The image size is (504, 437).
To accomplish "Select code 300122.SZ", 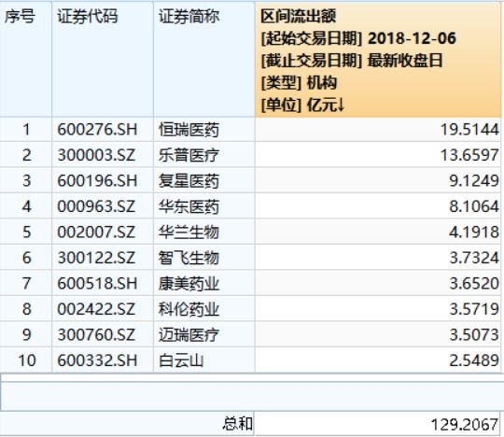I will click(96, 259).
